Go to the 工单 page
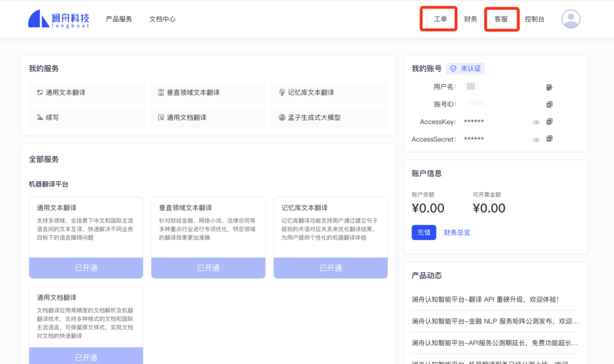 click(x=440, y=19)
